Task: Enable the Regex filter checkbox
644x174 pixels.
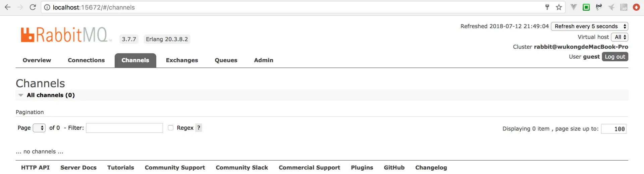Action: click(x=171, y=128)
